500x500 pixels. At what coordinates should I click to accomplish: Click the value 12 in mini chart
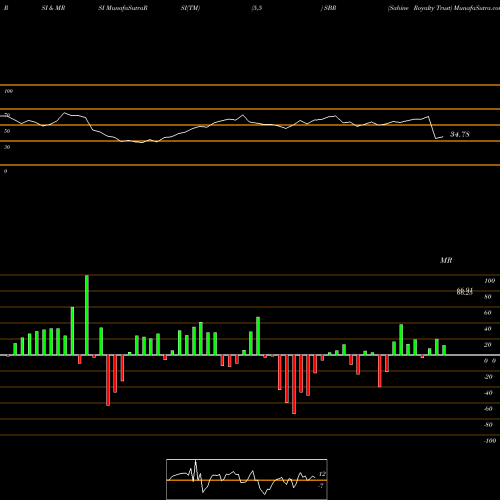click(x=322, y=474)
